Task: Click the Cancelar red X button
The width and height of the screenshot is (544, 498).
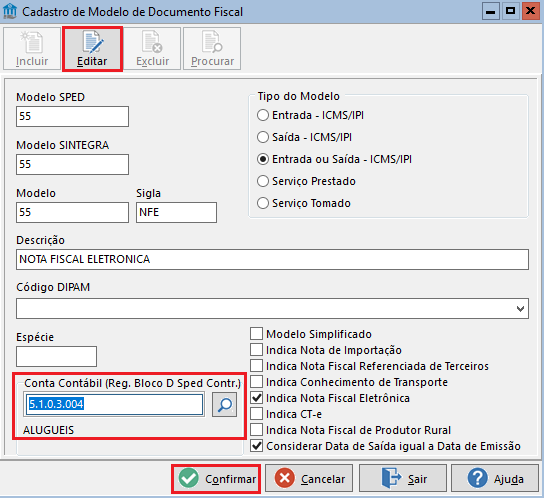Action: 309,479
